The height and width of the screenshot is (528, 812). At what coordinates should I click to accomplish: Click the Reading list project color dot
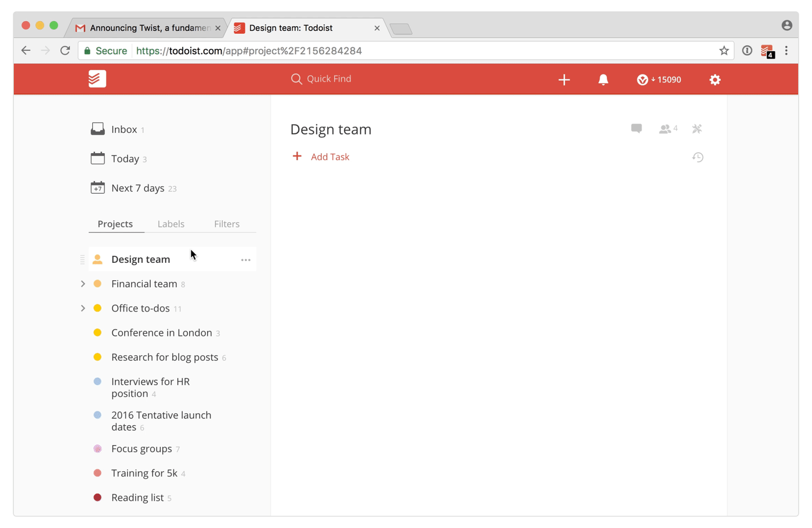(97, 497)
